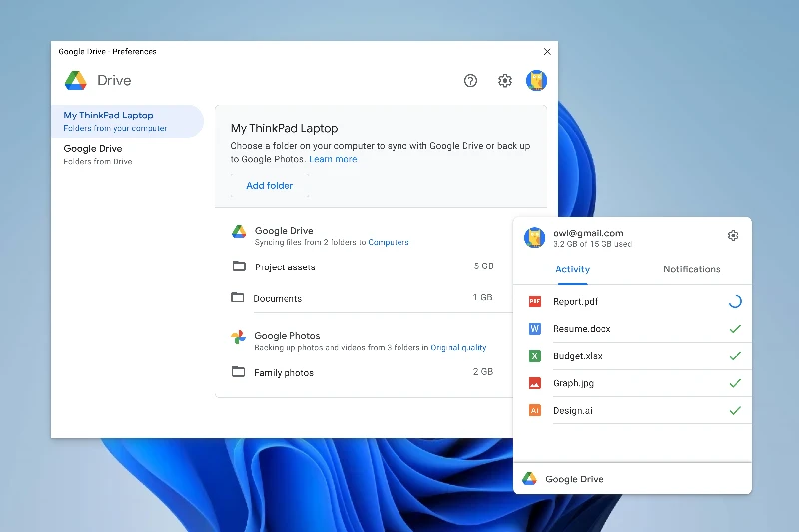The image size is (799, 532).
Task: Open Preferences settings gear icon
Action: (505, 81)
